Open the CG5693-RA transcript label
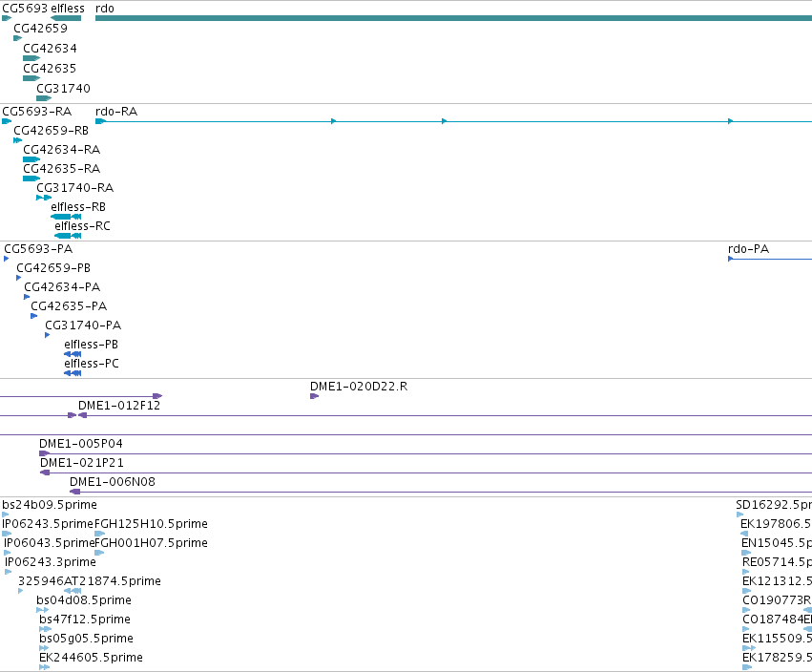Image resolution: width=812 pixels, height=672 pixels. (37, 112)
